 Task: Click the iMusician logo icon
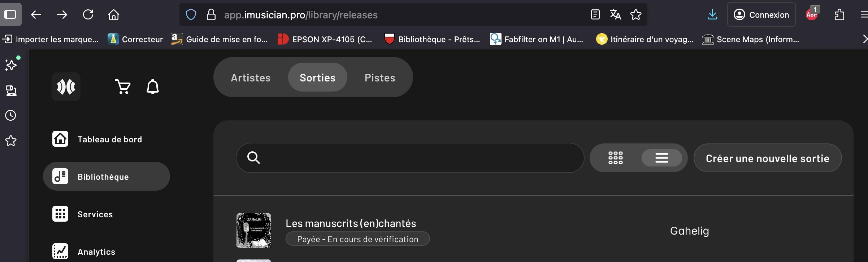point(66,87)
